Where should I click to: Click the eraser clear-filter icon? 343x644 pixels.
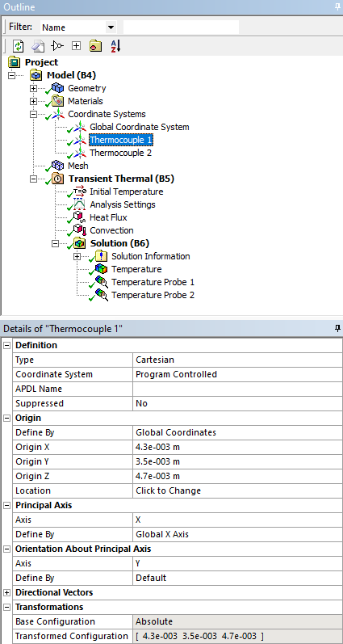click(38, 46)
